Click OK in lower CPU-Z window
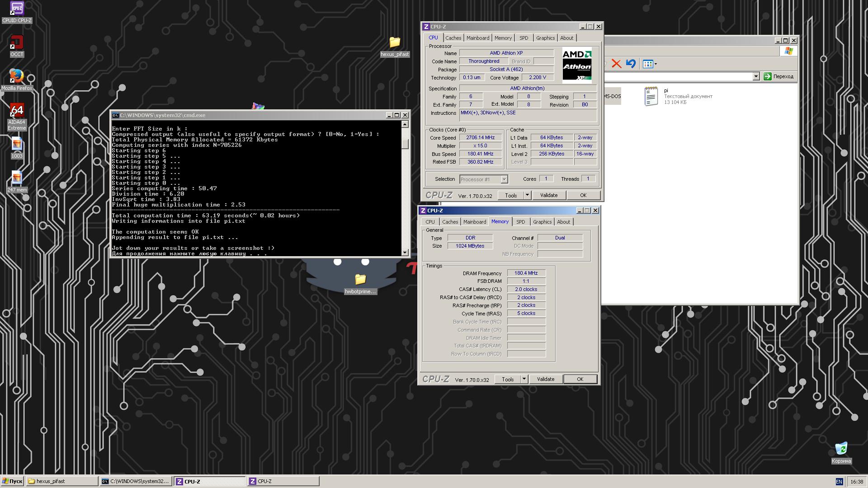Image resolution: width=868 pixels, height=488 pixels. tap(580, 379)
